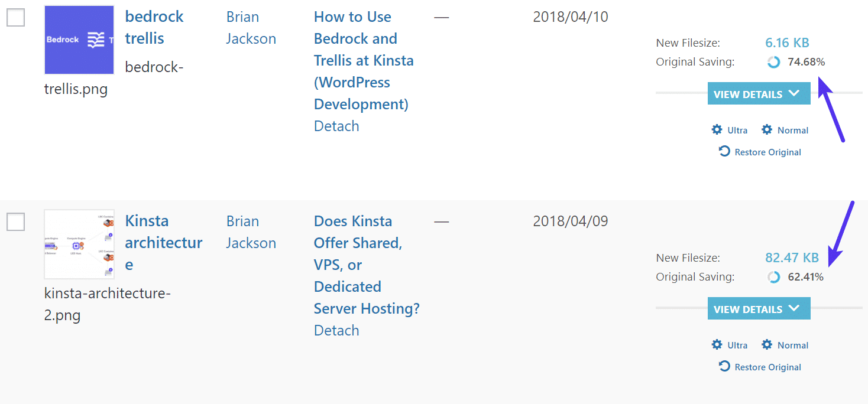Click the Restore Original icon for kinsta-architecture-2.png

click(724, 366)
